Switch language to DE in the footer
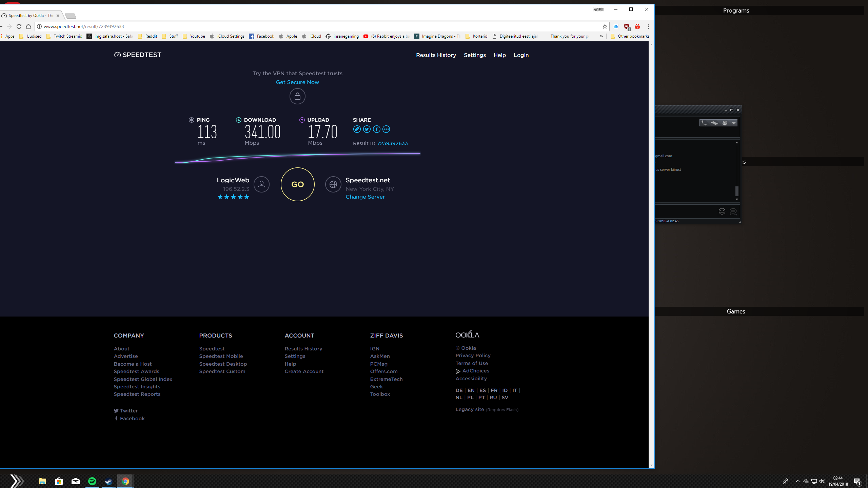The height and width of the screenshot is (488, 868). (459, 390)
